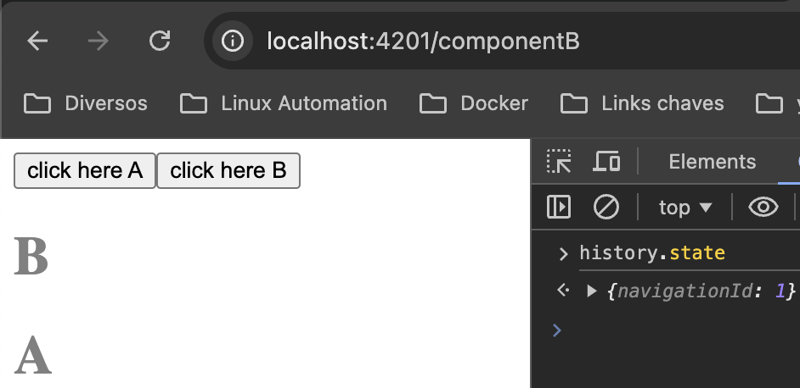Viewport: 800px width, 388px height.
Task: Open the Links chaves bookmarks folder
Action: coord(642,104)
